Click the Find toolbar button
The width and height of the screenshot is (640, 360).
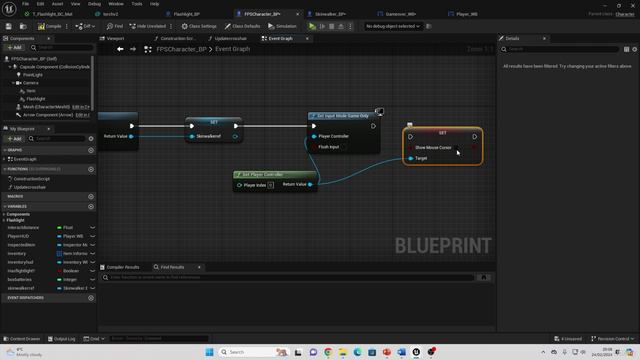115,26
